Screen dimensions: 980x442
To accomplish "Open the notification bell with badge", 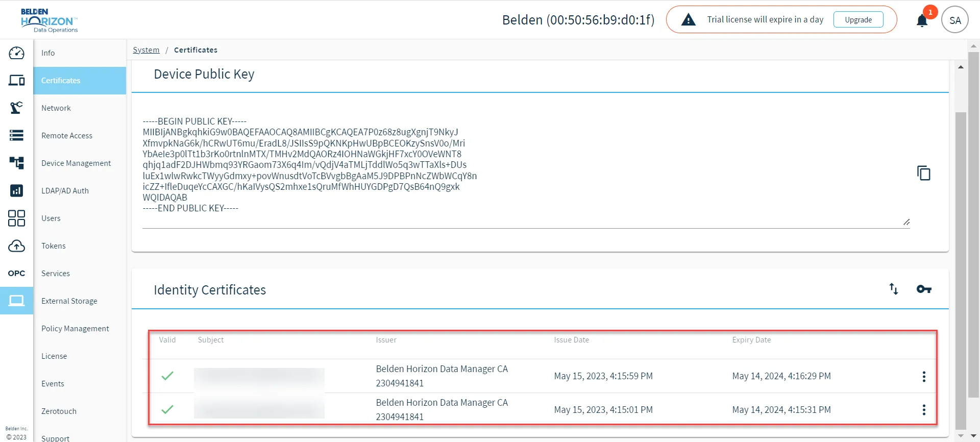I will (922, 20).
